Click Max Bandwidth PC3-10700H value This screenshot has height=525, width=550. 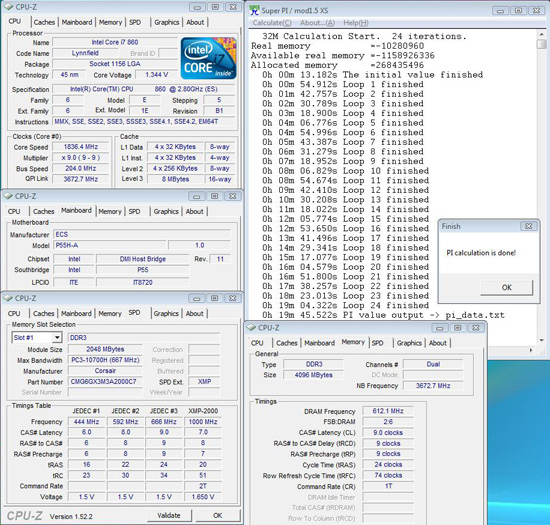click(x=105, y=360)
